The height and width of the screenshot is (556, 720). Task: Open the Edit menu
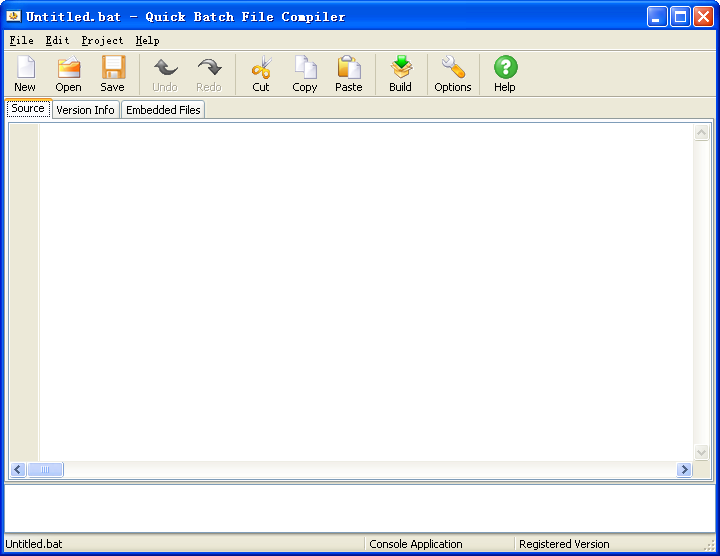point(57,41)
